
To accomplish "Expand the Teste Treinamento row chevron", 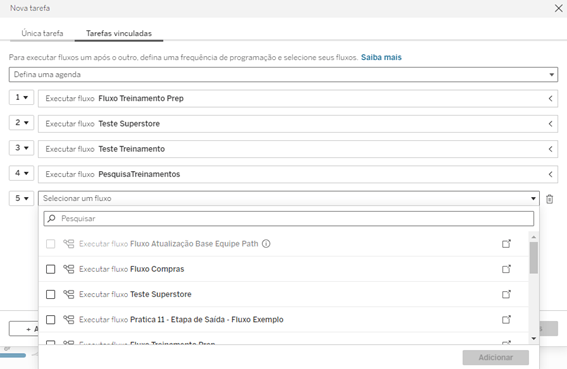I will tap(550, 149).
